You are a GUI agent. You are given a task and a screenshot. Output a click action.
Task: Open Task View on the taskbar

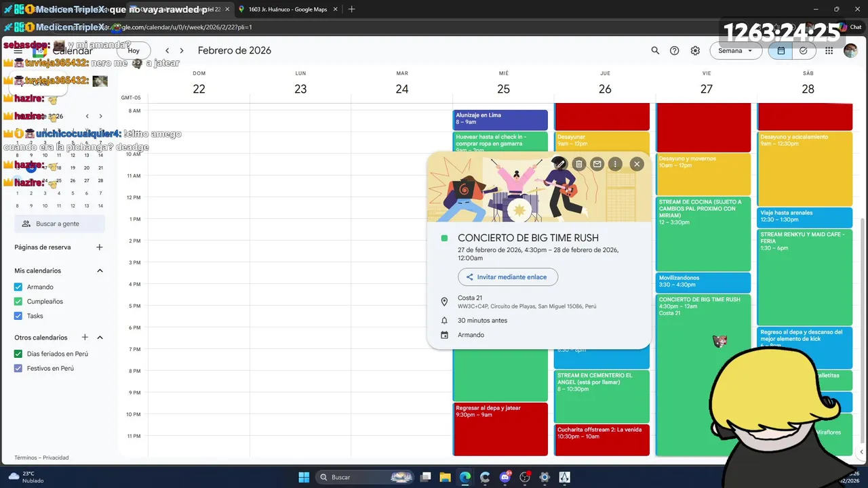click(426, 477)
